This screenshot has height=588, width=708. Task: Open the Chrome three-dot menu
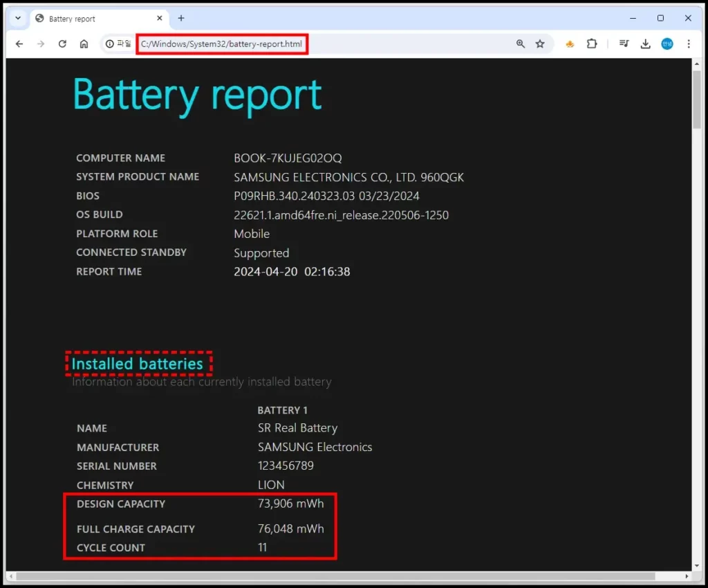point(689,44)
